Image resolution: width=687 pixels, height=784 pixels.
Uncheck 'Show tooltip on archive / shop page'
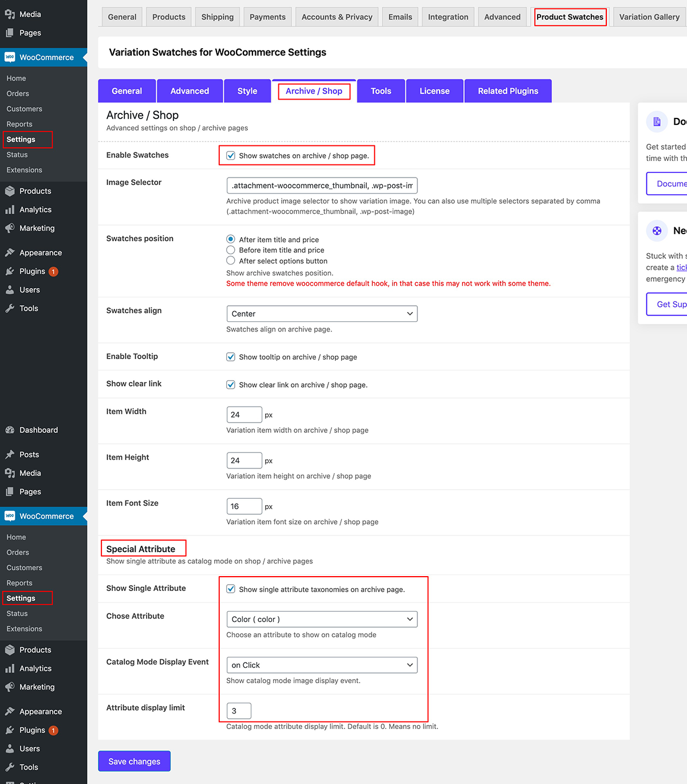tap(231, 357)
